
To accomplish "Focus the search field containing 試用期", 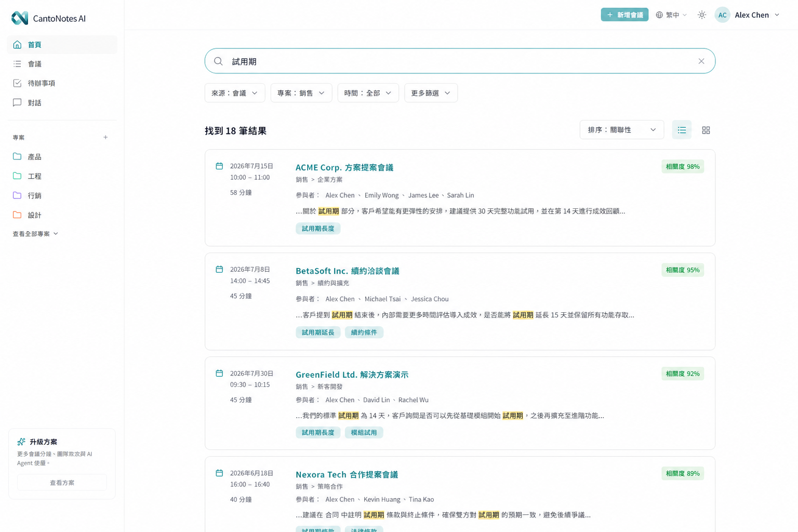I will (x=460, y=61).
